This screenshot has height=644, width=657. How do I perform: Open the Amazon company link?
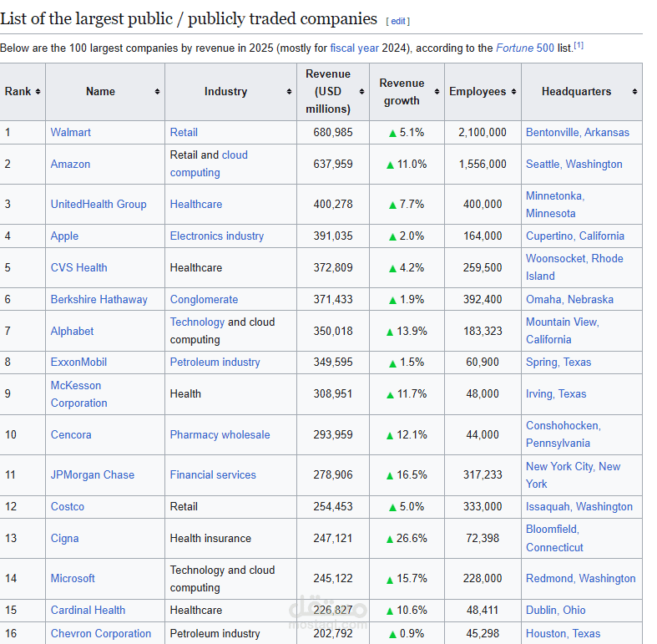coord(70,164)
